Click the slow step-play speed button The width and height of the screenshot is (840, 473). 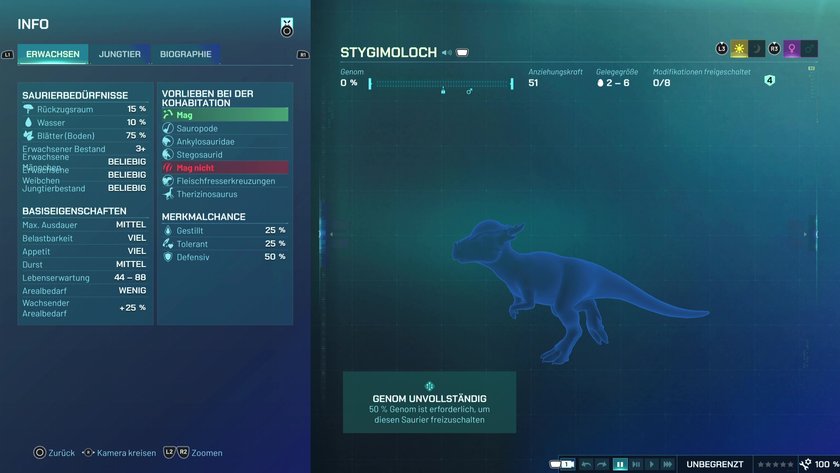[636, 464]
